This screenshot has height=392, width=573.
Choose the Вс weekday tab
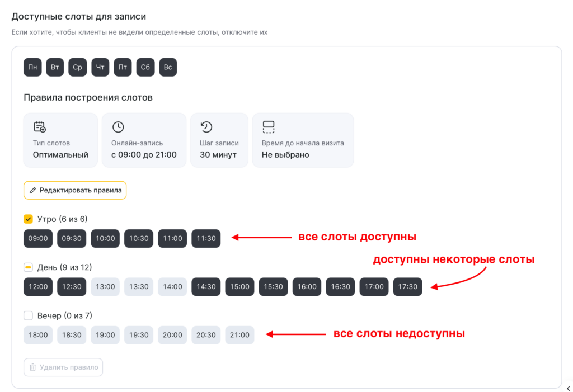(168, 67)
